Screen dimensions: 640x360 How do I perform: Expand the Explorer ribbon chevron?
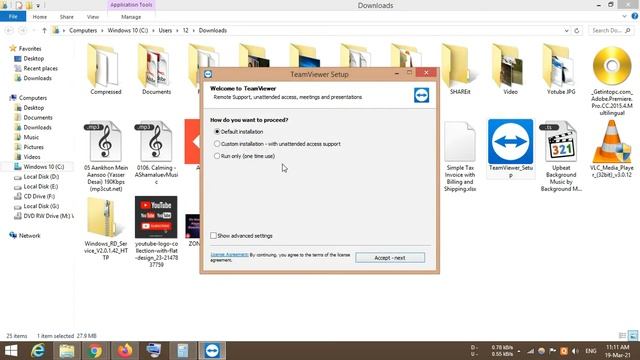(624, 16)
